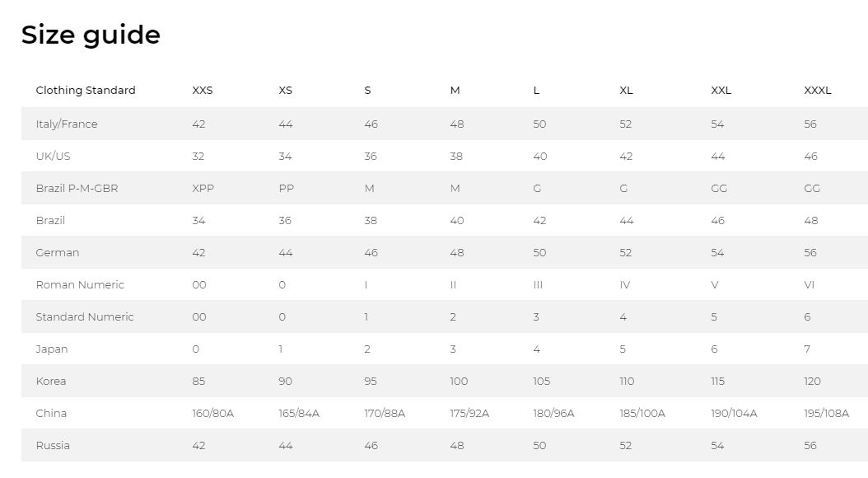
Task: Click the XXXL column header
Action: tap(818, 91)
